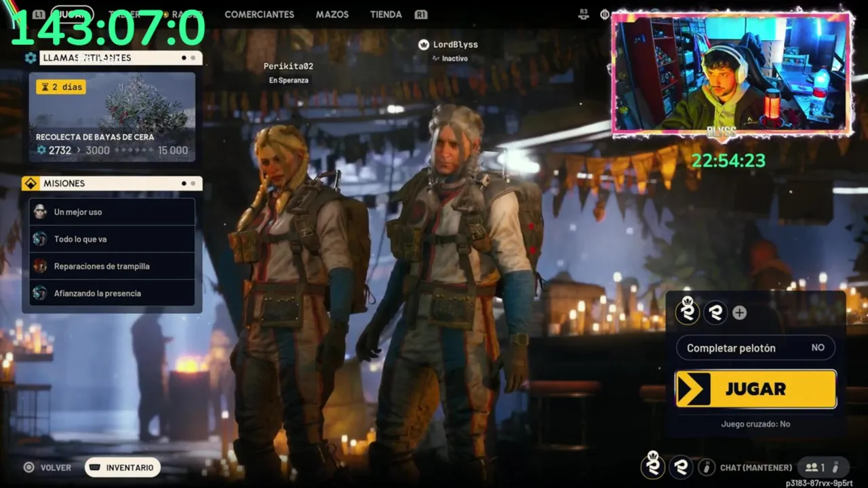
Task: Click the Un mejor uso character icon
Action: point(40,211)
